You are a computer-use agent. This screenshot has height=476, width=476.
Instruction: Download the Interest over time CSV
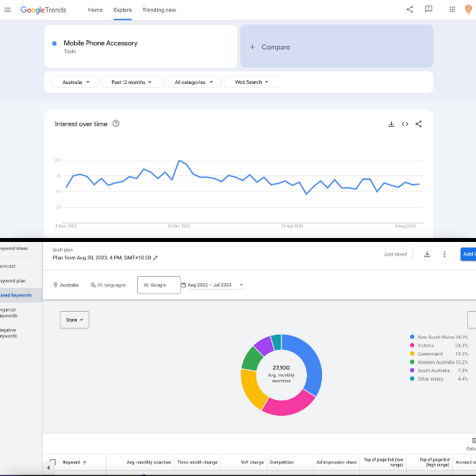(x=391, y=124)
